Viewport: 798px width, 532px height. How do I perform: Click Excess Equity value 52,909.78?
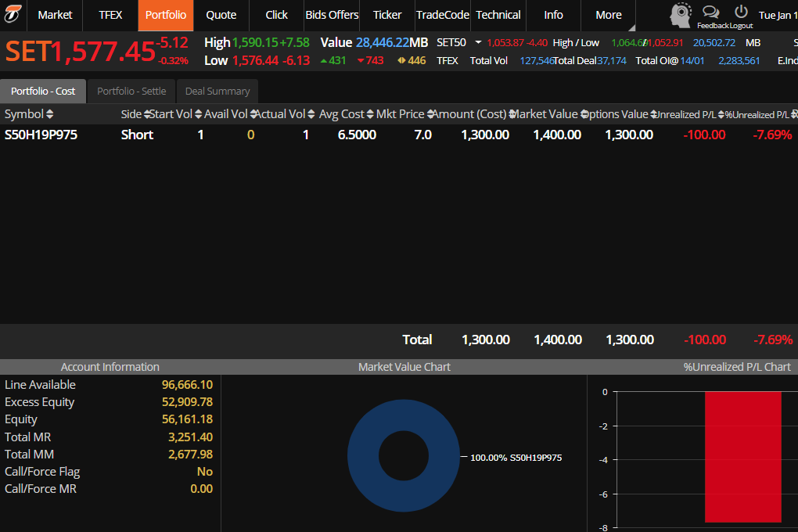187,401
